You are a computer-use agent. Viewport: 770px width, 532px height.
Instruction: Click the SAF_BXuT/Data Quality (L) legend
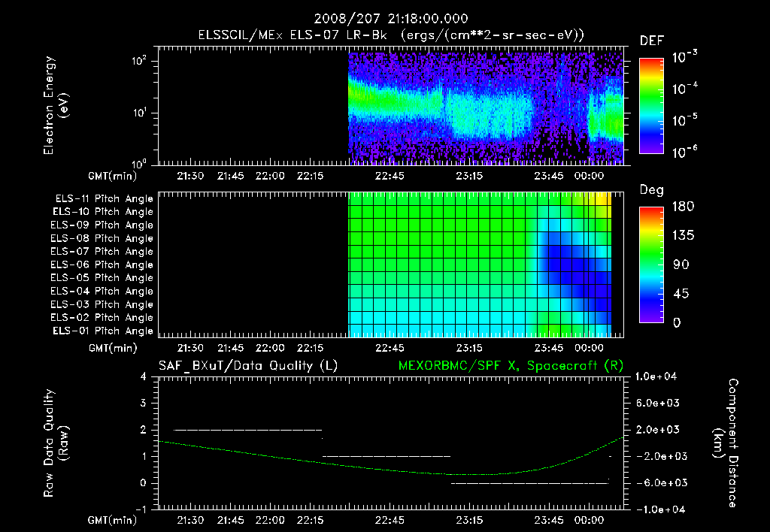pos(248,366)
